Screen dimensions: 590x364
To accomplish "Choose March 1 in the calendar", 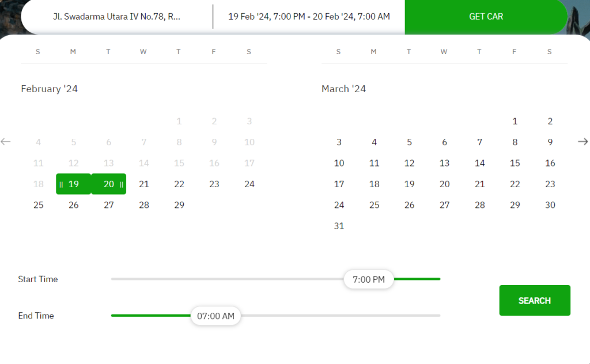I will (515, 121).
